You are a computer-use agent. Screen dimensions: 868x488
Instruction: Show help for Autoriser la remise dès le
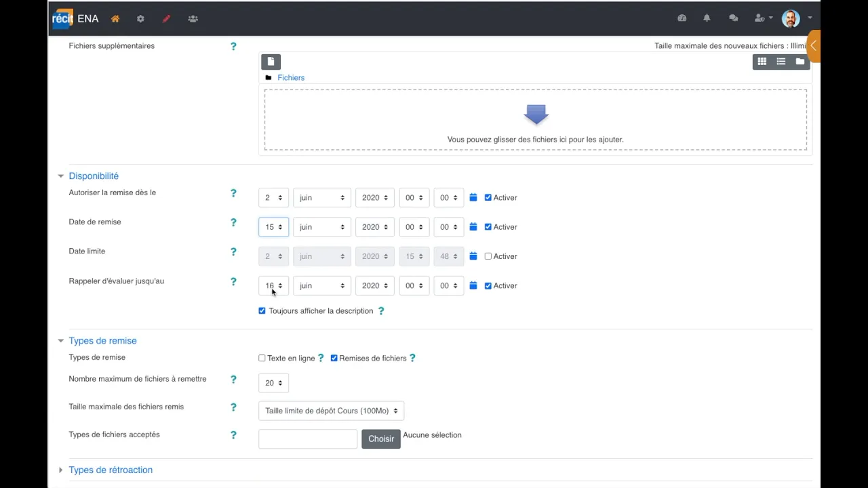click(233, 193)
